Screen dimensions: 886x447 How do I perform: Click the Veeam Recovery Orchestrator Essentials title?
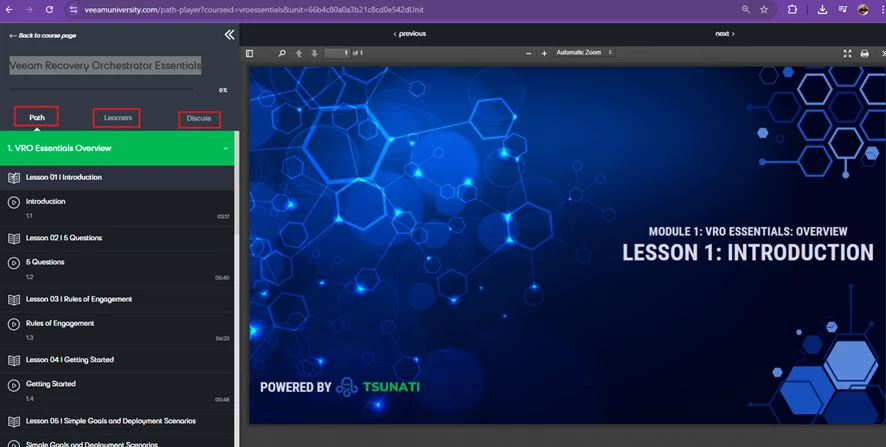(105, 66)
